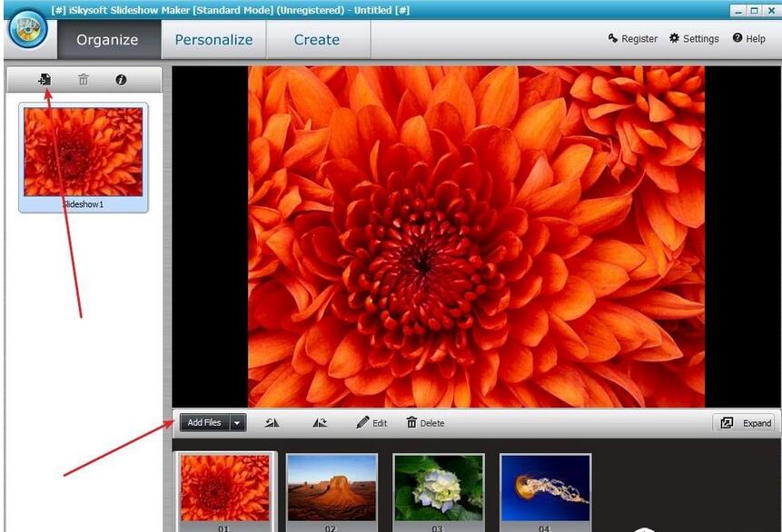Open the Organize tab
The image size is (782, 532).
[108, 40]
